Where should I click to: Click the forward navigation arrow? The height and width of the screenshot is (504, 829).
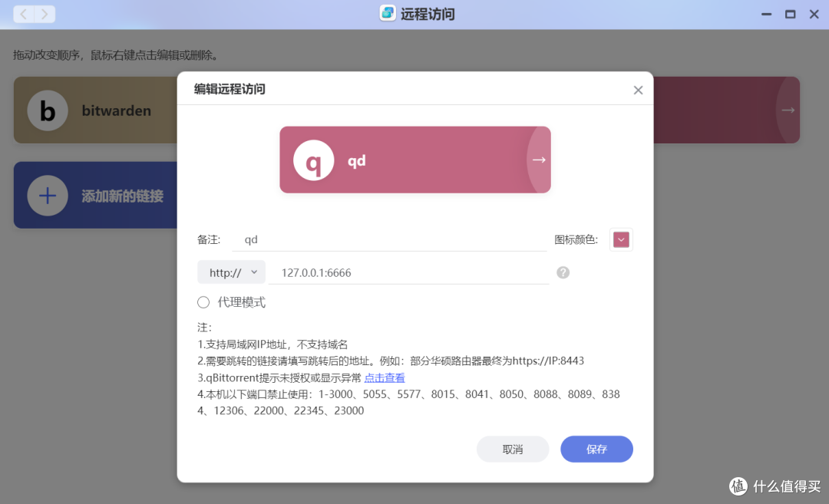tap(45, 15)
